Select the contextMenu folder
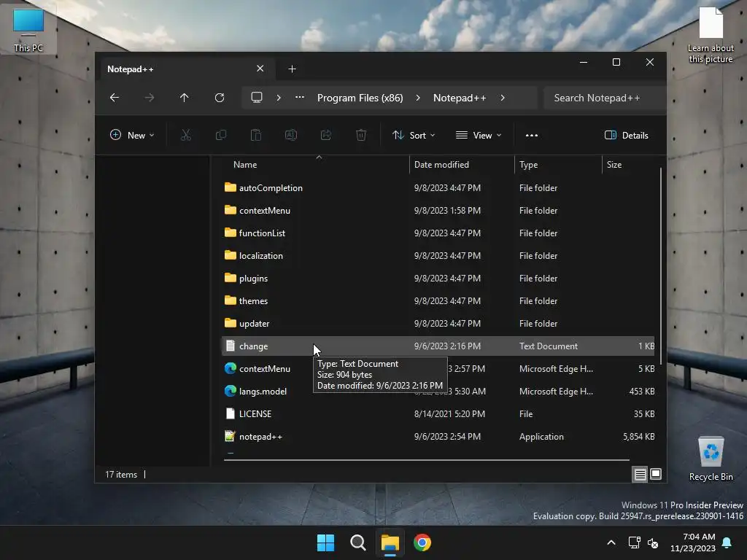747x560 pixels. 438,211
